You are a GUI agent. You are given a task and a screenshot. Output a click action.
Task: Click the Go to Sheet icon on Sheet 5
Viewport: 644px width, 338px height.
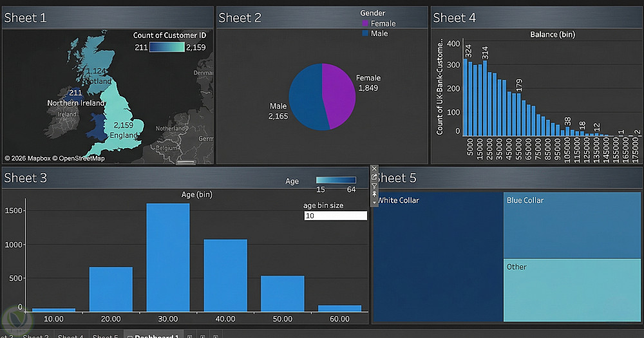tap(374, 177)
